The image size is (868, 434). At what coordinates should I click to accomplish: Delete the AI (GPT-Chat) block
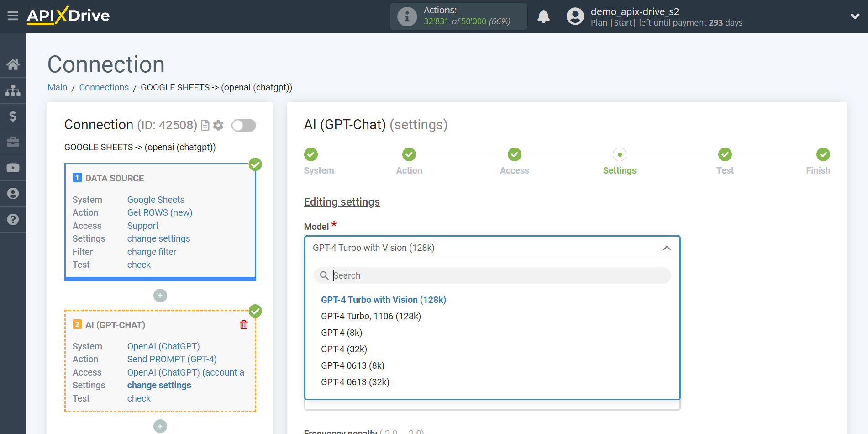coord(244,325)
